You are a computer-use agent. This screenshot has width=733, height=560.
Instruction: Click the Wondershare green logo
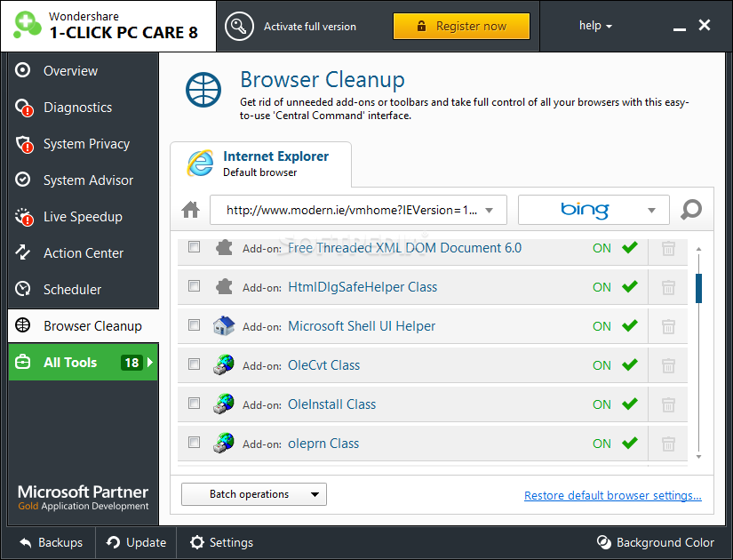(x=28, y=25)
